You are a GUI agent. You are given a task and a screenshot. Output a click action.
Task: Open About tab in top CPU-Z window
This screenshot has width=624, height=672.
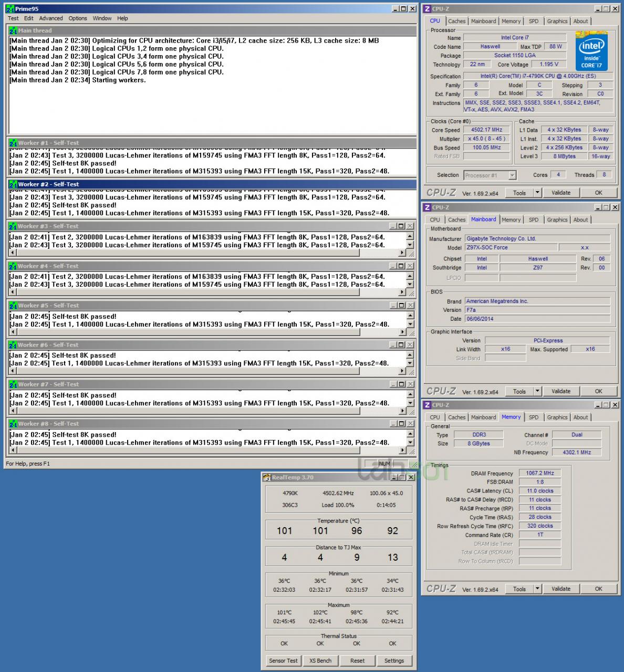[580, 22]
